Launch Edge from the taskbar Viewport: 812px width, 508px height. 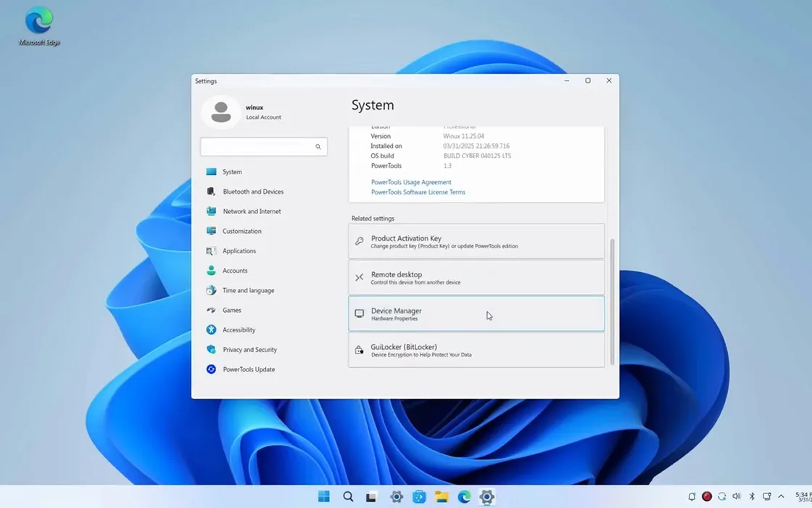464,496
